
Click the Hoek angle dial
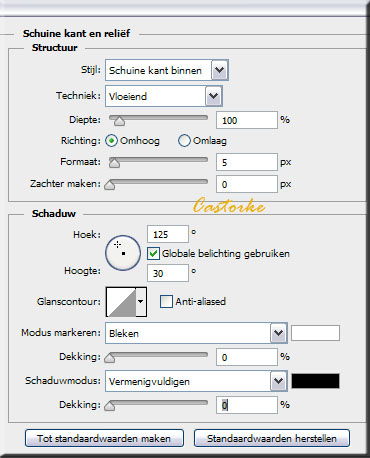click(123, 253)
